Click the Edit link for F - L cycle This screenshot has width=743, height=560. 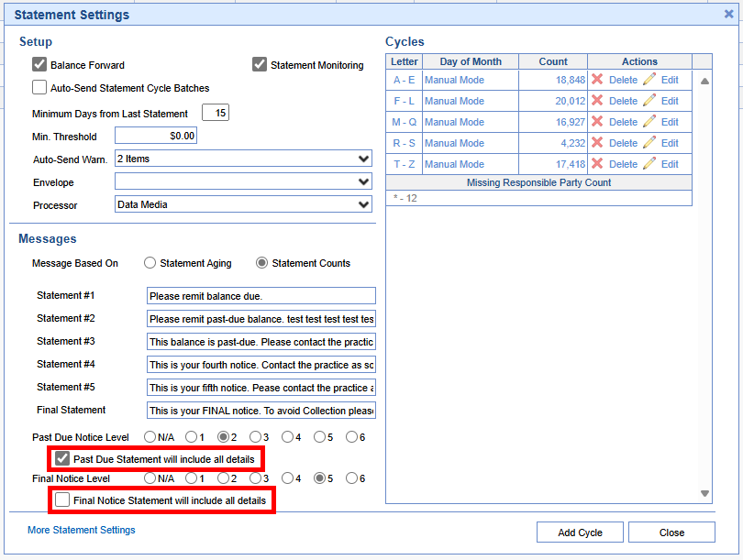[670, 101]
